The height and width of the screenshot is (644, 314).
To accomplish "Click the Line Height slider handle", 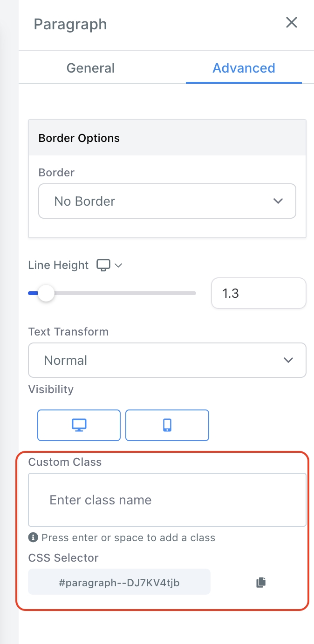I will click(46, 294).
